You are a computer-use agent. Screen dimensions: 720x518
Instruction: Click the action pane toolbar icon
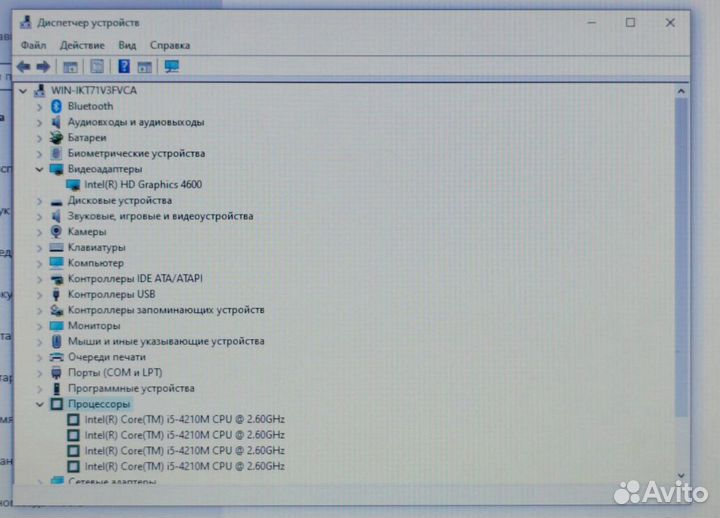(x=144, y=67)
